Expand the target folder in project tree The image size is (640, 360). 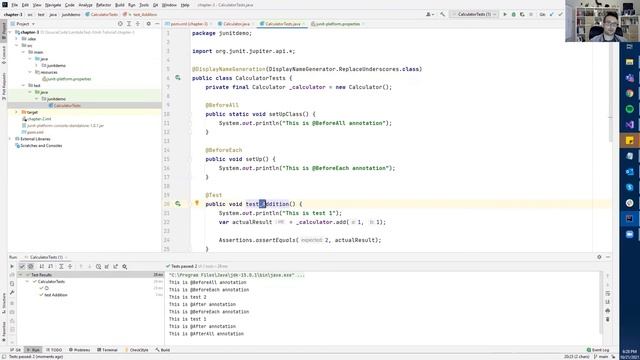click(17, 112)
